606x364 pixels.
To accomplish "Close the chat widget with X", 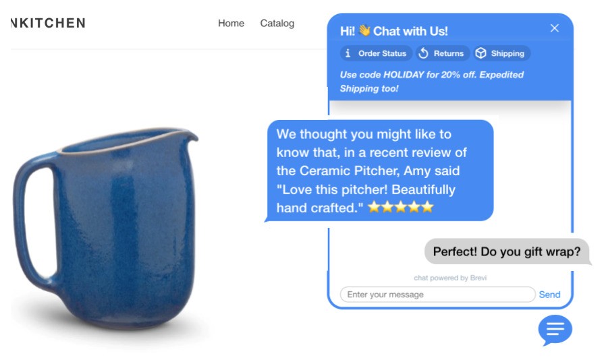I will (554, 28).
